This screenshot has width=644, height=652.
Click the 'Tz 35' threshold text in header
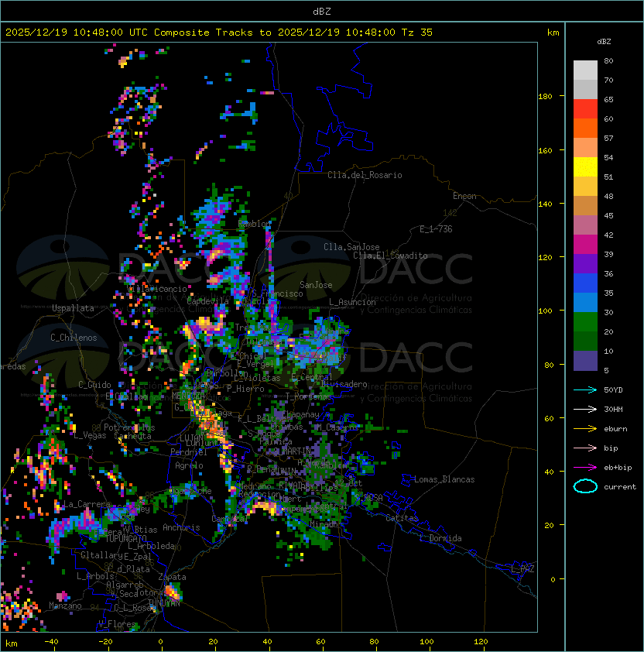(417, 33)
